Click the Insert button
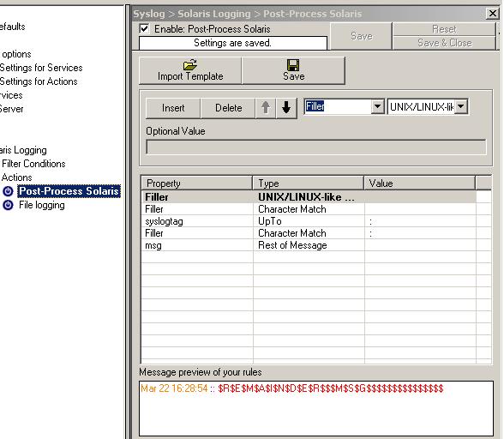504x439 pixels. (x=173, y=108)
